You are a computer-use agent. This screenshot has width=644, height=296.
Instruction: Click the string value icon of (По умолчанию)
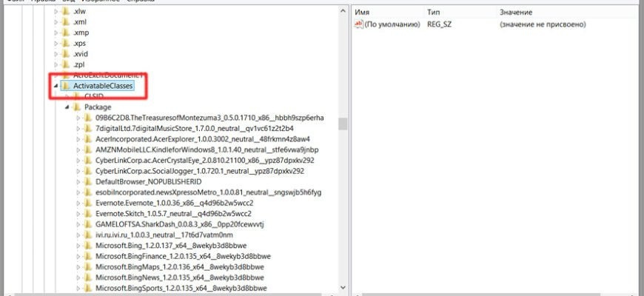[358, 24]
